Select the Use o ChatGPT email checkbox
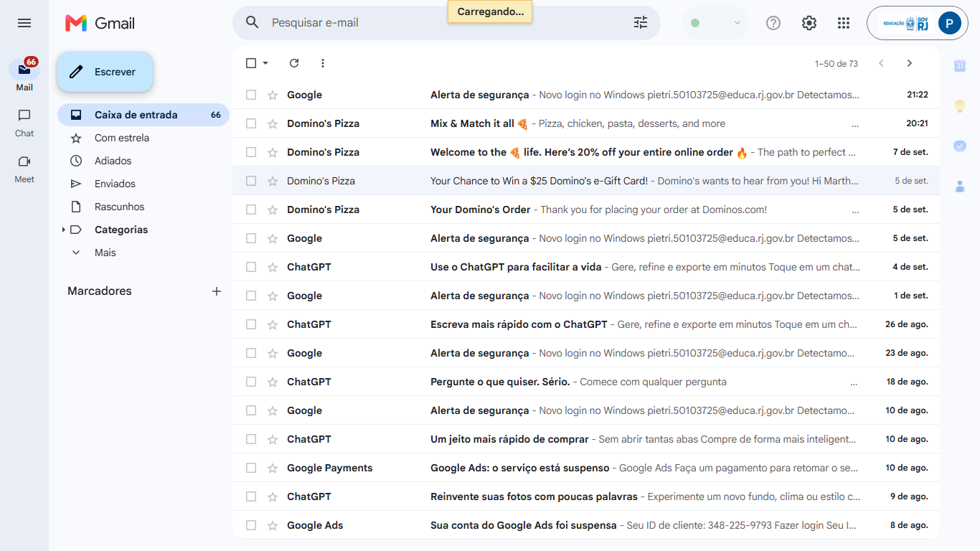The height and width of the screenshot is (551, 980). pos(251,267)
